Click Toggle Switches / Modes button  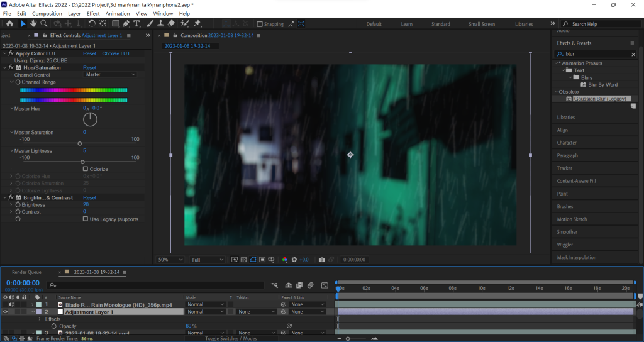click(231, 339)
